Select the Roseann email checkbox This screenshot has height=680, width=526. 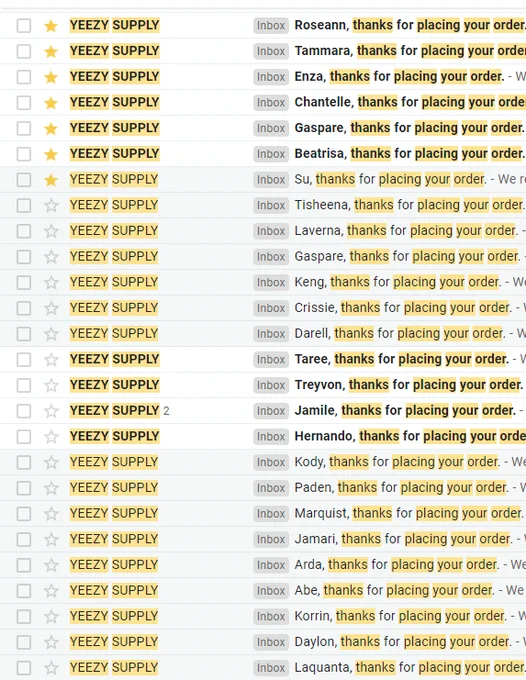pyautogui.click(x=24, y=26)
